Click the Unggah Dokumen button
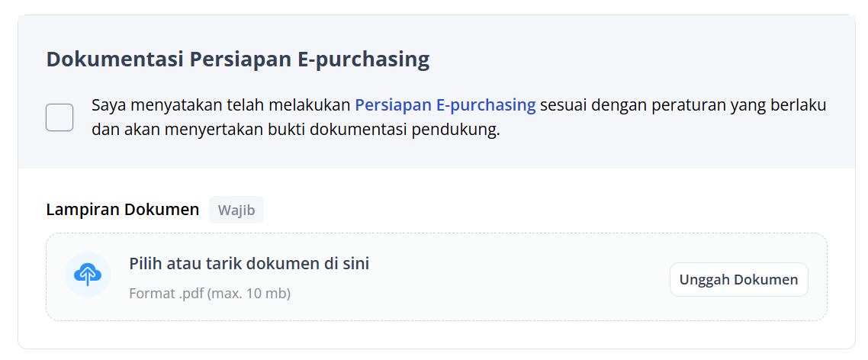 click(738, 280)
